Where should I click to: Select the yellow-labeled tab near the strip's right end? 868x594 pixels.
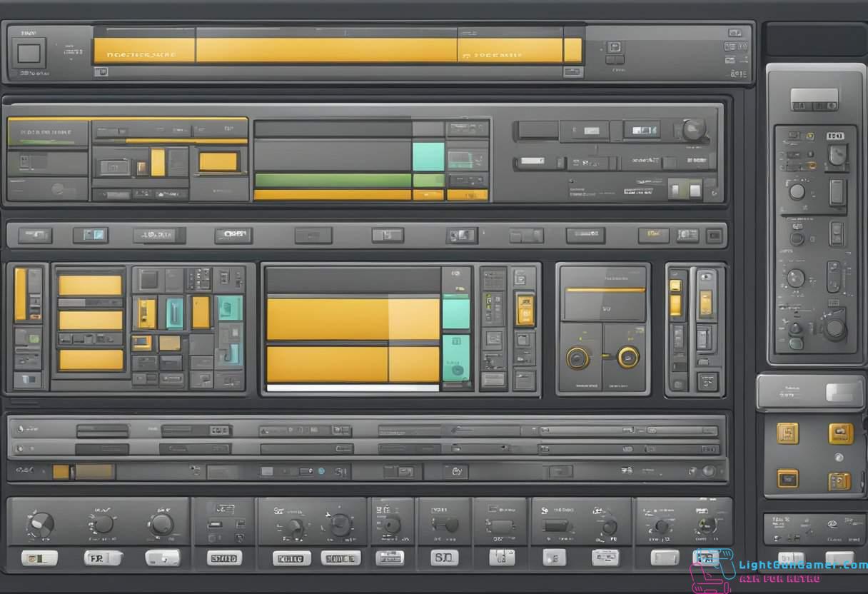pos(652,234)
